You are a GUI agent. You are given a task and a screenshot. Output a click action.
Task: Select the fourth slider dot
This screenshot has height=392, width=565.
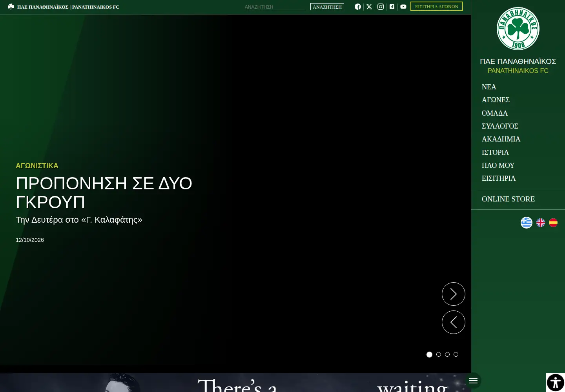tap(456, 354)
